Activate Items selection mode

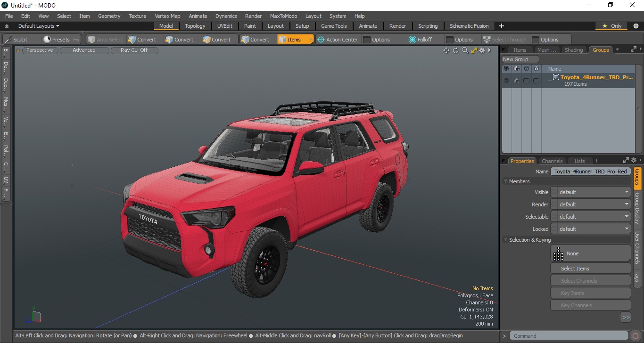(295, 40)
